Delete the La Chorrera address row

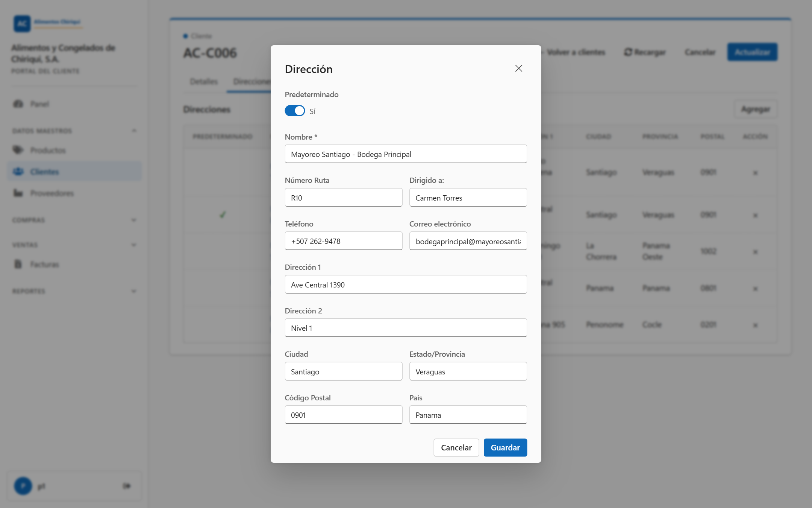click(755, 251)
